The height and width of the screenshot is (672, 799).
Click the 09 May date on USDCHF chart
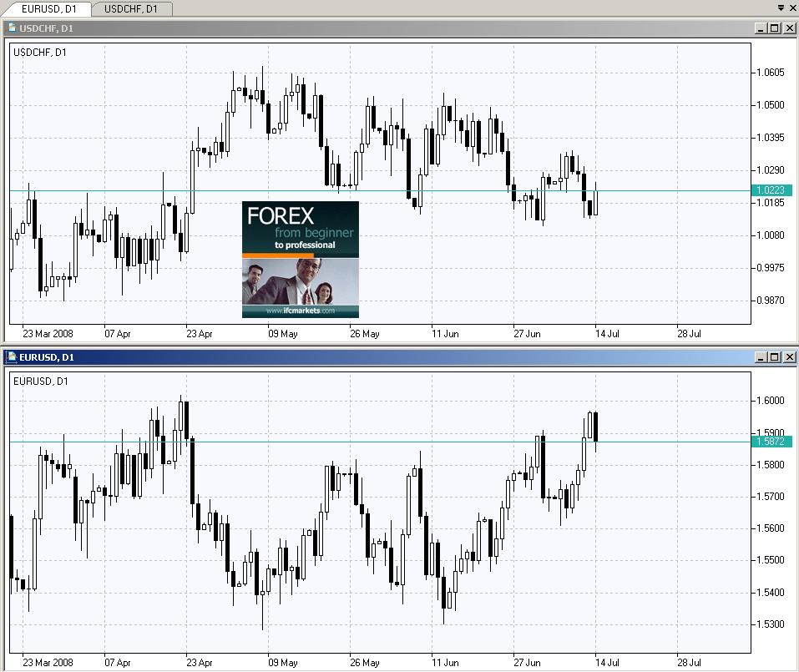point(283,334)
